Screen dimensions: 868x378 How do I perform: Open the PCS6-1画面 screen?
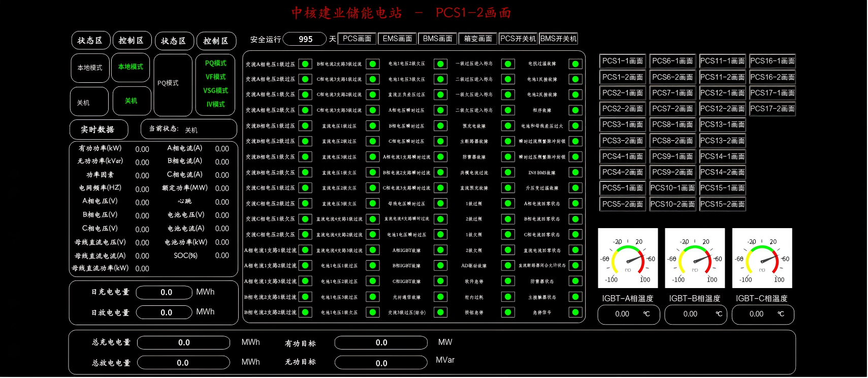tap(672, 61)
